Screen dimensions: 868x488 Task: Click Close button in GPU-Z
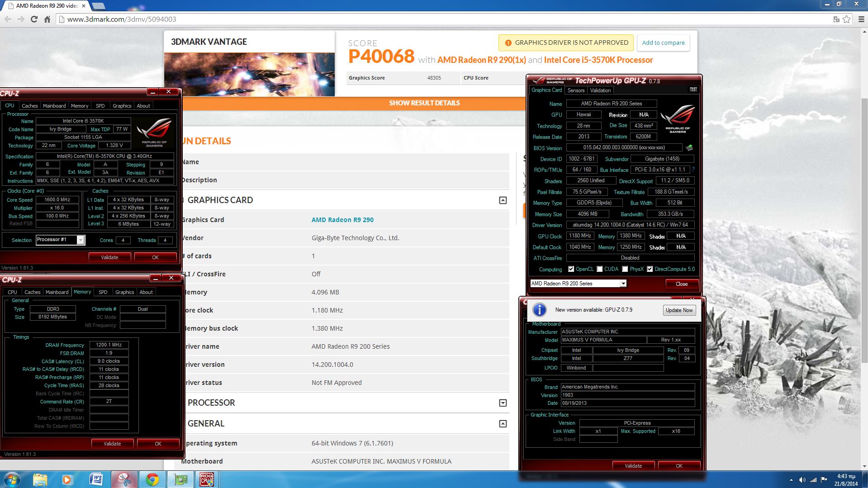click(682, 284)
